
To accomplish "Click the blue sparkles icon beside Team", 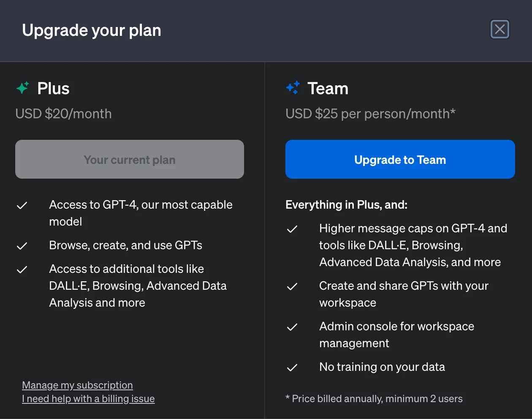I will (x=292, y=87).
